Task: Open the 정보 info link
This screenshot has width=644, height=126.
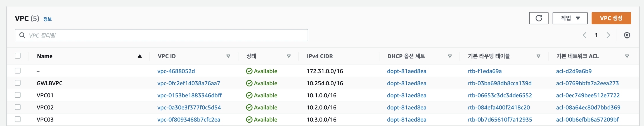Action: coord(48,19)
